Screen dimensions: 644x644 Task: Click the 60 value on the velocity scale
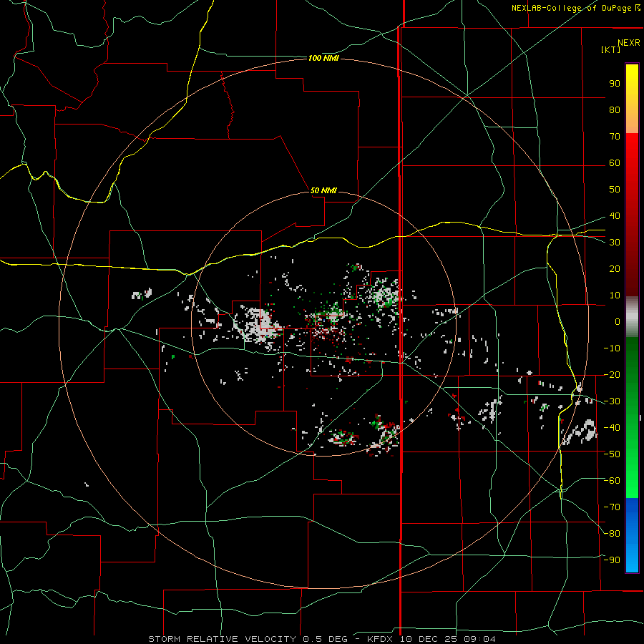coord(615,163)
